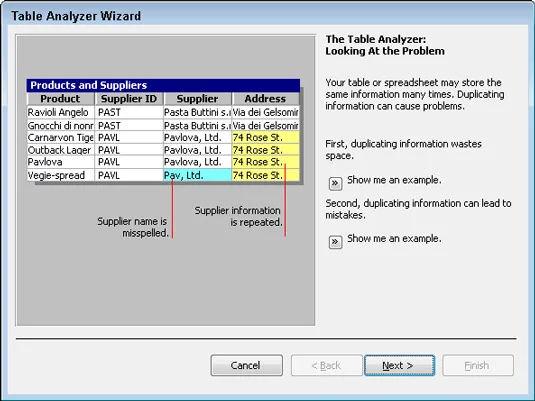Image resolution: width=535 pixels, height=401 pixels.
Task: Click the Outback Lager product cell
Action: tap(60, 150)
